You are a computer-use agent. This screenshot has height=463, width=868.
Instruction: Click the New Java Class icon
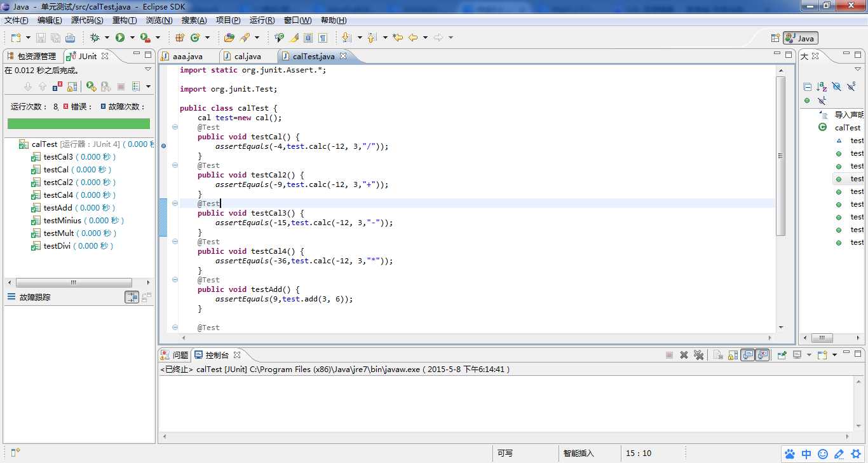click(x=195, y=38)
